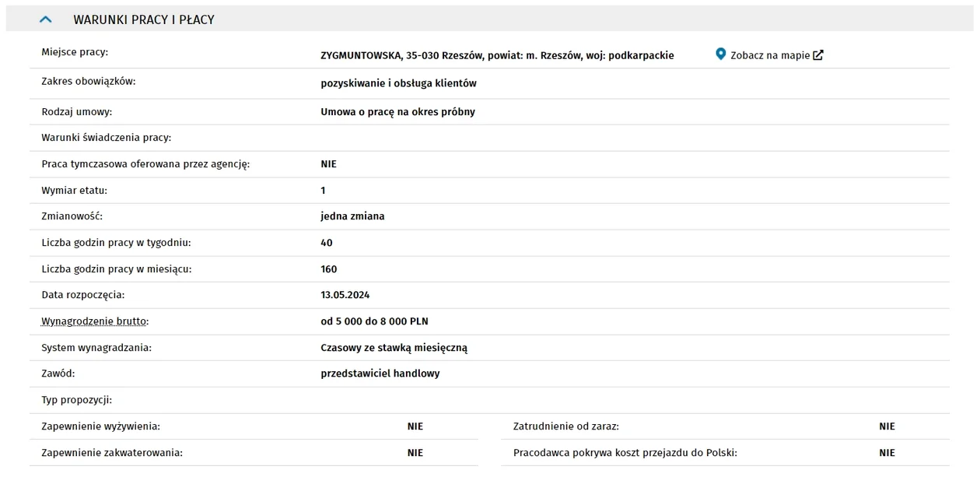Viewport: 980px width, 484px height.
Task: Click the Zapewnienie zakwaterowania label
Action: pos(112,453)
